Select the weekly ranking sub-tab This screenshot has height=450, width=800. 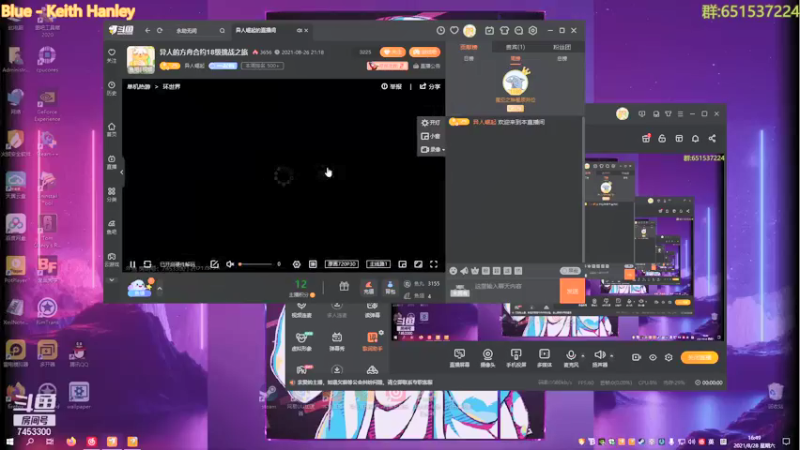click(x=515, y=59)
